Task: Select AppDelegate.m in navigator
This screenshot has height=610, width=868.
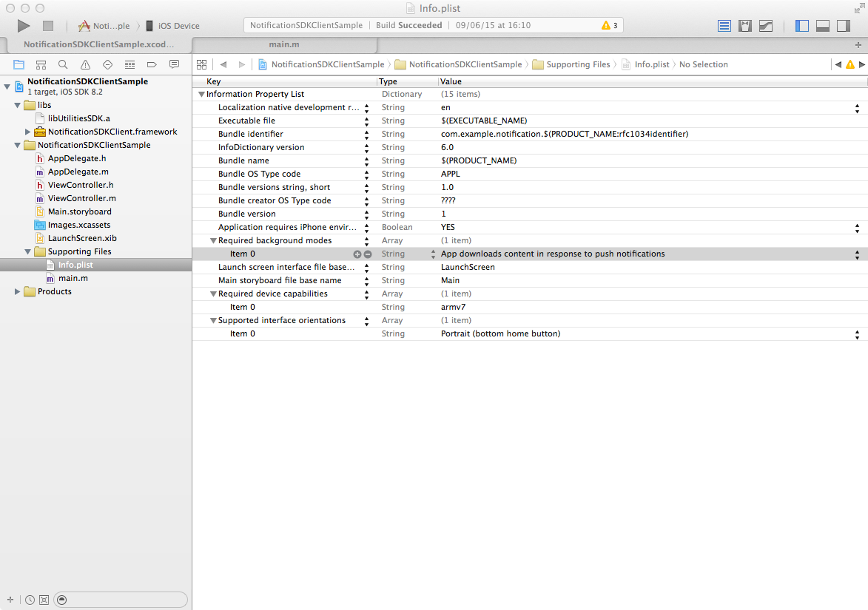Action: click(x=78, y=172)
